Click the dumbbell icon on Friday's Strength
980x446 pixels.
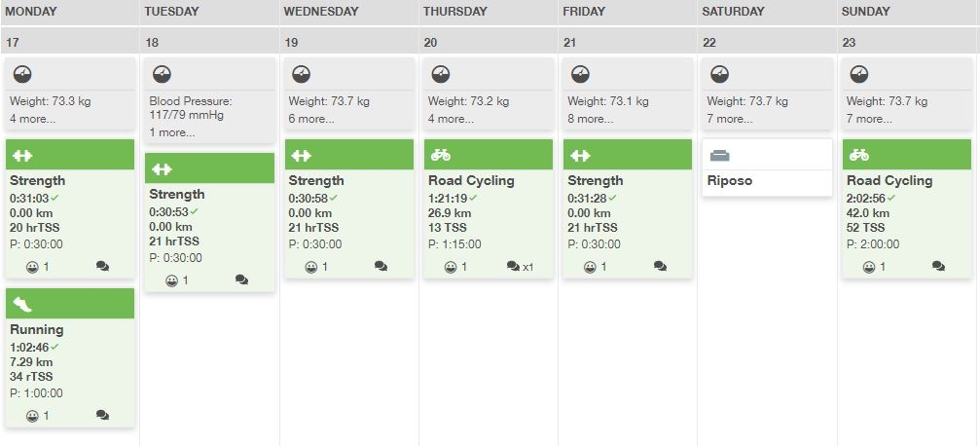[x=580, y=156]
